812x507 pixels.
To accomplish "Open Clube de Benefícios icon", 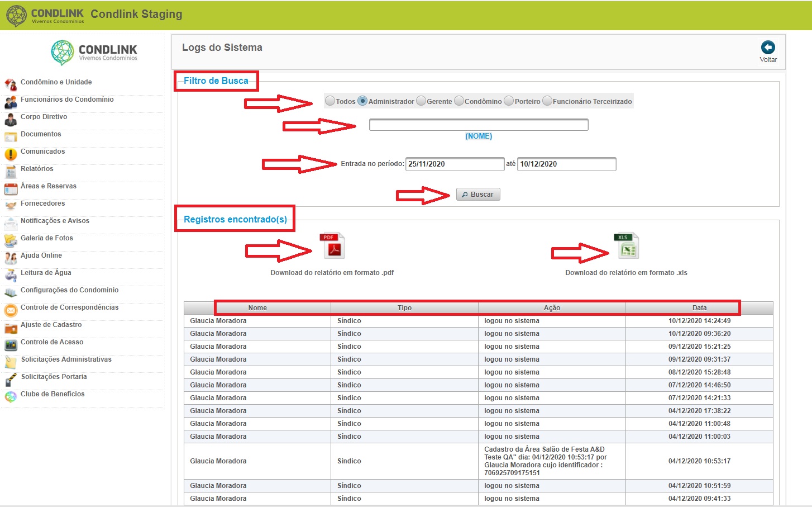I will 11,397.
